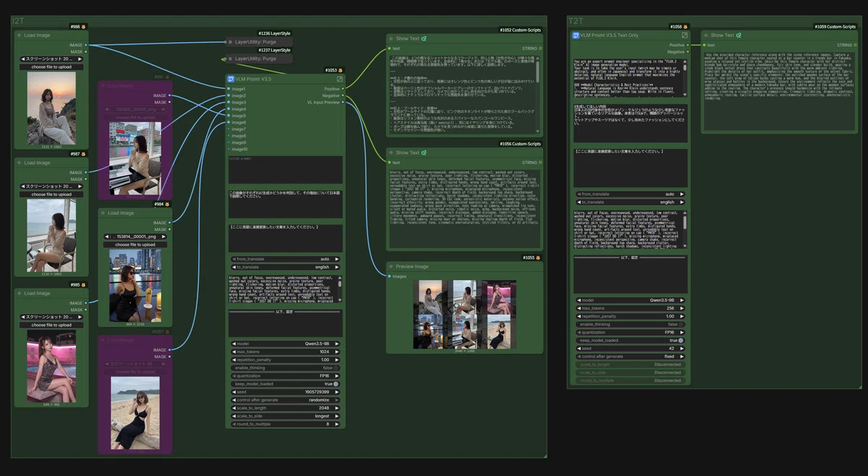The image size is (868, 476).
Task: Click the green snake icon on Show Text #1059
Action: pyautogui.click(x=739, y=35)
